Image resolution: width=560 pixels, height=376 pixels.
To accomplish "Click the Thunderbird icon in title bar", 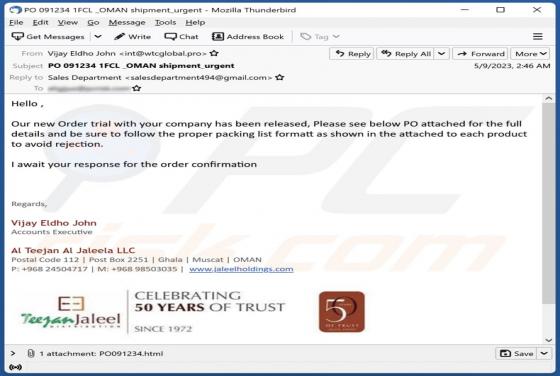I will pyautogui.click(x=15, y=10).
